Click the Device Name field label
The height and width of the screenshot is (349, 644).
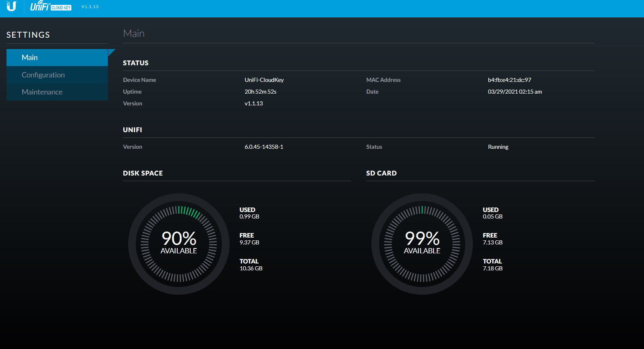click(x=140, y=80)
